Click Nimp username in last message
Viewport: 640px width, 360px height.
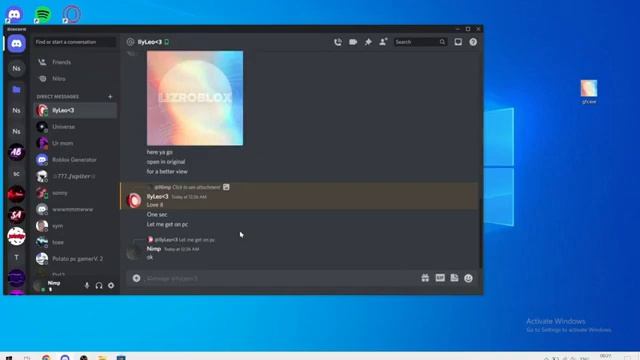[154, 249]
